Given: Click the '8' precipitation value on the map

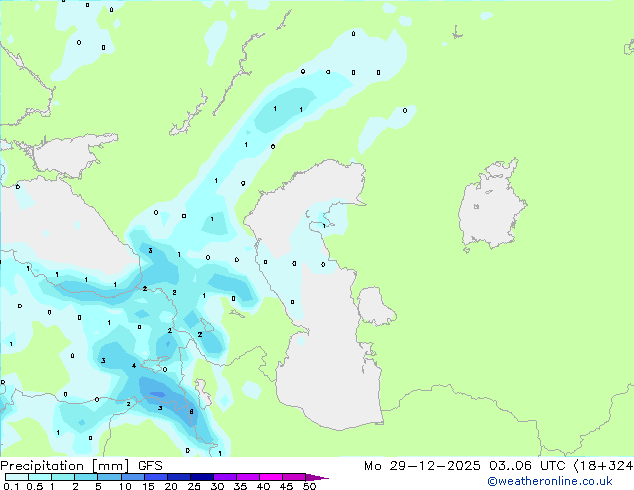Looking at the screenshot, I should [x=191, y=412].
